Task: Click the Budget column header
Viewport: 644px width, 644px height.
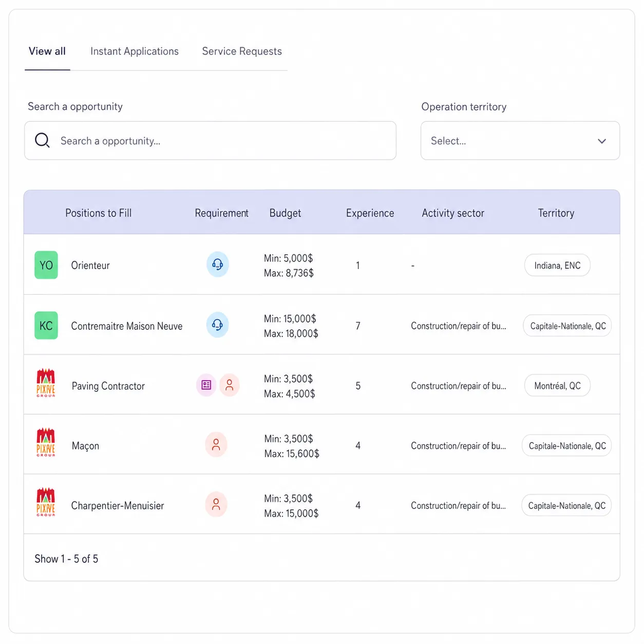Action: (x=285, y=213)
